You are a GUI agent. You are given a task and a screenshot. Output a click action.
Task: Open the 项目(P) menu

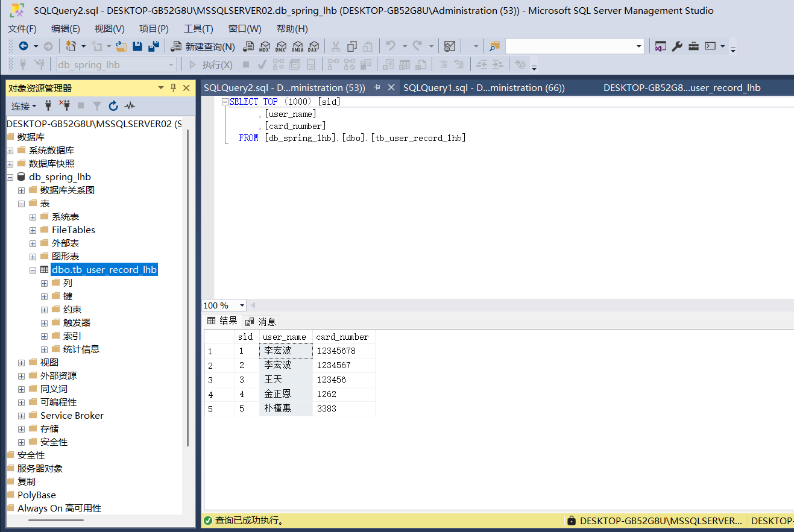pos(154,29)
